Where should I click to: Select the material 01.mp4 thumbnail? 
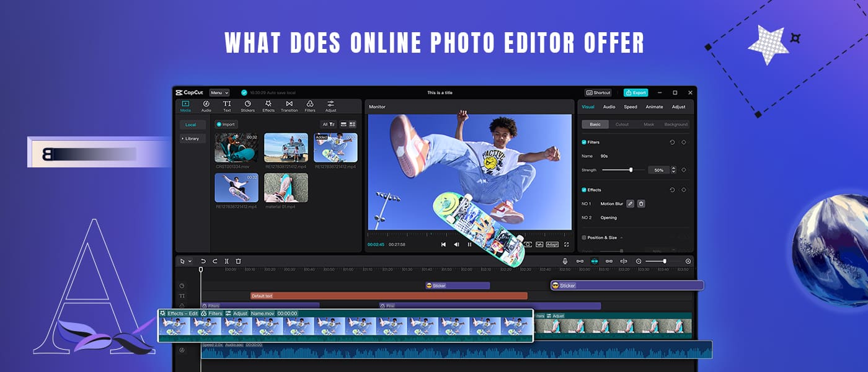(x=286, y=187)
